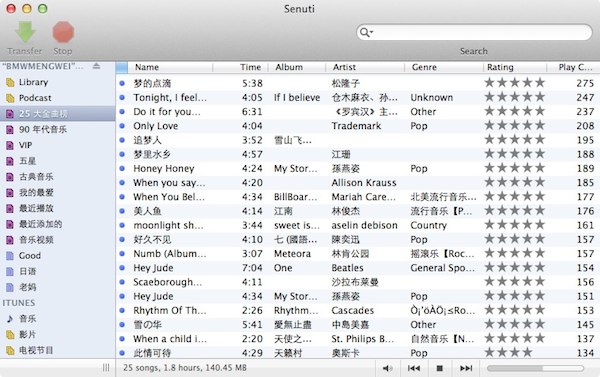Click the mute speaker icon
Image resolution: width=600 pixels, height=377 pixels.
click(x=388, y=368)
